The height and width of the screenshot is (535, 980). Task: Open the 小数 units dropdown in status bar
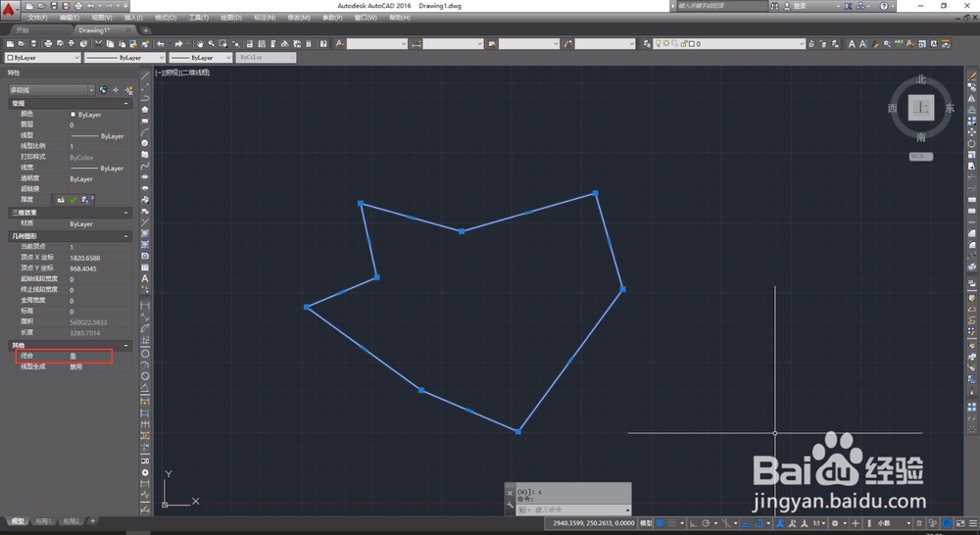coord(894,523)
